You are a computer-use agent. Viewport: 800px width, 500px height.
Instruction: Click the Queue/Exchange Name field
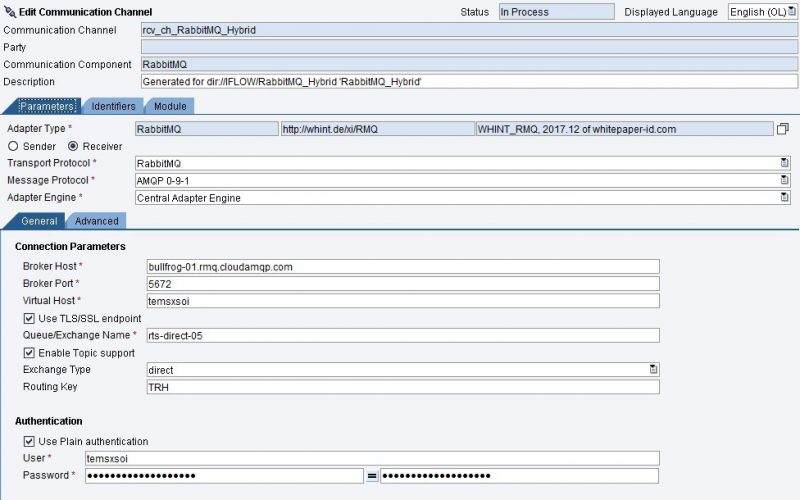click(403, 336)
